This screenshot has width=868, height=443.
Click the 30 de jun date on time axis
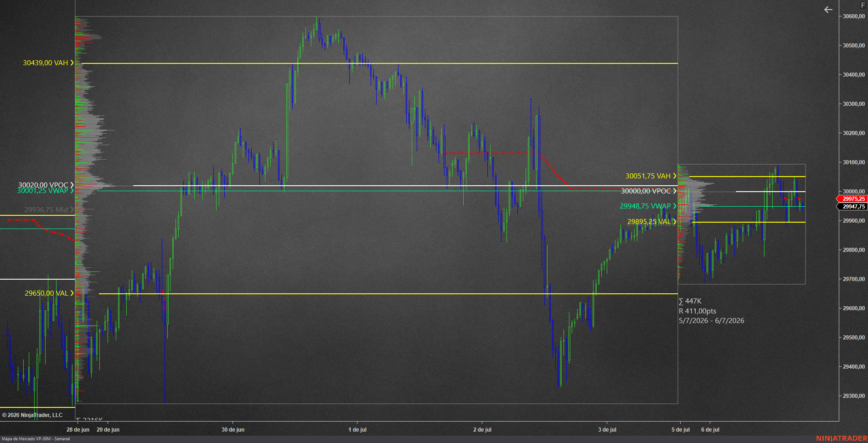point(233,430)
